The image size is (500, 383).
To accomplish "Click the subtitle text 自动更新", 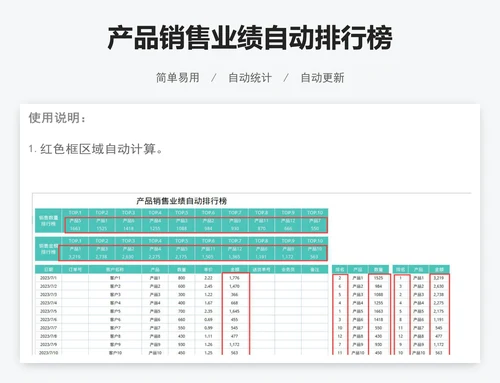I will (x=322, y=78).
